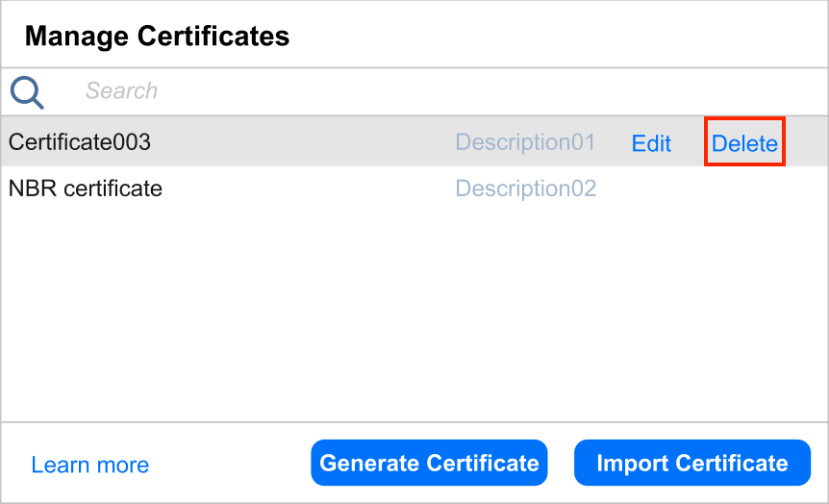Click the Manage Certificates title
This screenshot has height=504, width=829.
(157, 37)
